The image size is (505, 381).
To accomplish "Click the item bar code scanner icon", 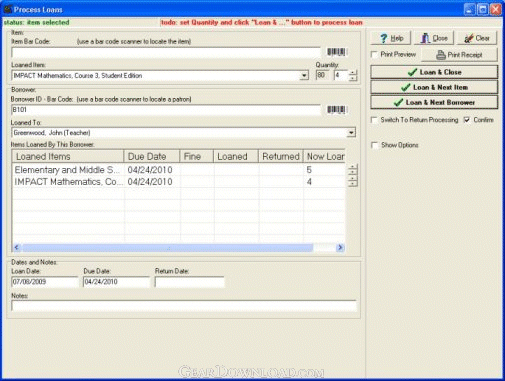I will click(x=337, y=52).
